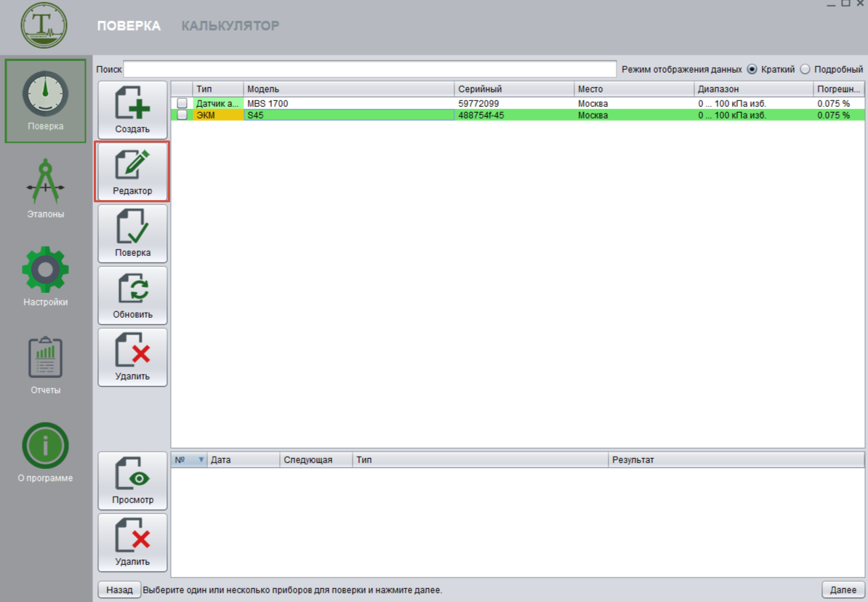Click the Просмотр eye icon button
Image resolution: width=868 pixels, height=602 pixels.
coord(132,475)
